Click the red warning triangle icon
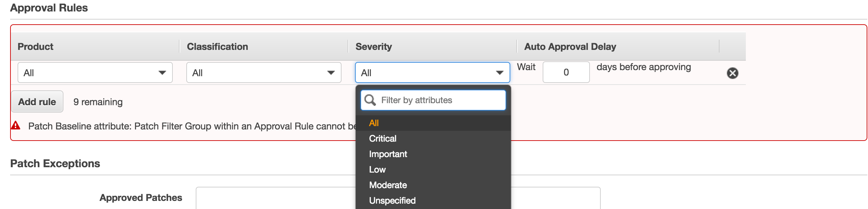This screenshot has height=209, width=868. point(16,126)
